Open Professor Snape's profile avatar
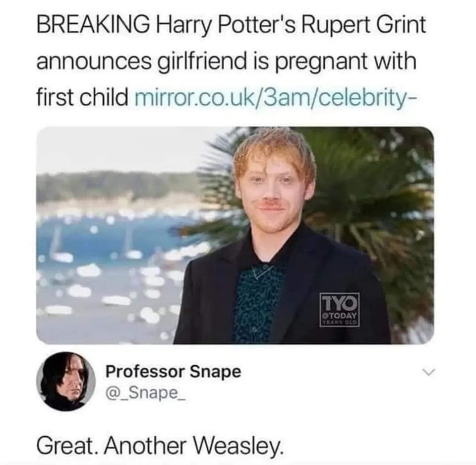Screen dimensions: 476x465 (66, 382)
